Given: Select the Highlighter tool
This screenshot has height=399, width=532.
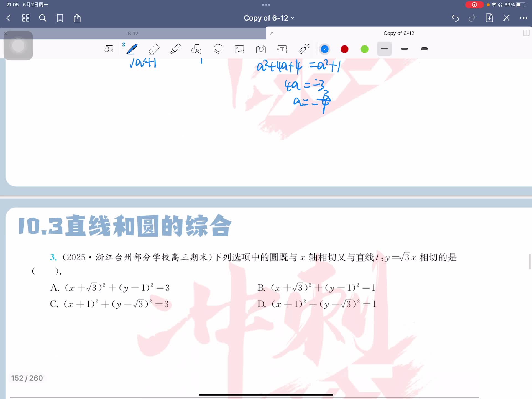Looking at the screenshot, I should click(x=175, y=49).
